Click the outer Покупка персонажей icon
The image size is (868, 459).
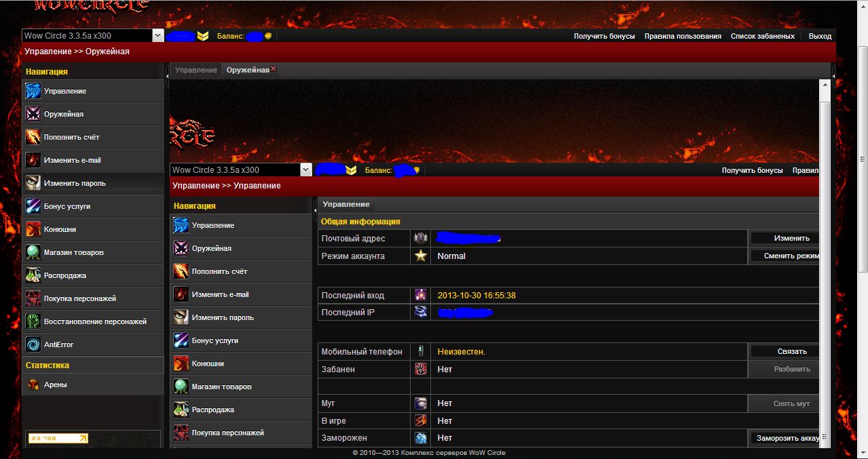click(33, 298)
